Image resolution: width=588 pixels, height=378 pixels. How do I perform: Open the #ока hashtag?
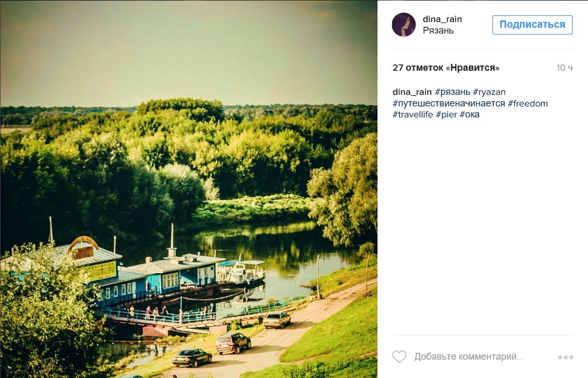click(470, 114)
